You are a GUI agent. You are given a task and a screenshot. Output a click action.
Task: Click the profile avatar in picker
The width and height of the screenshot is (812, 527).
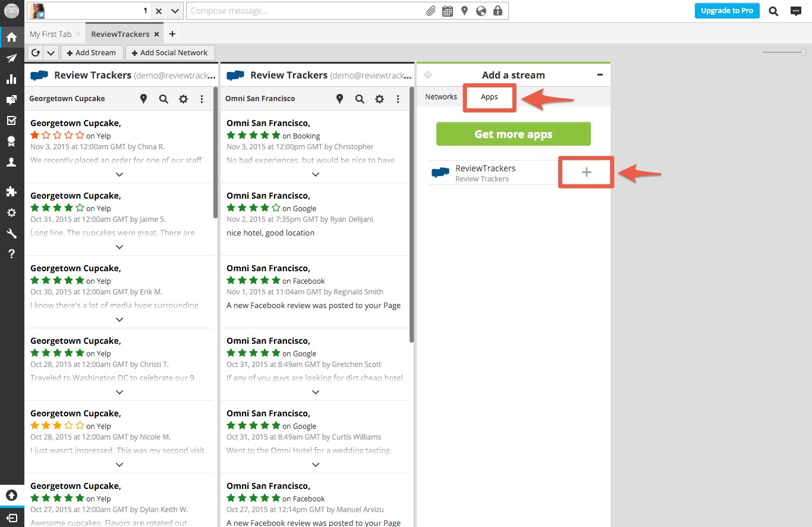click(37, 11)
